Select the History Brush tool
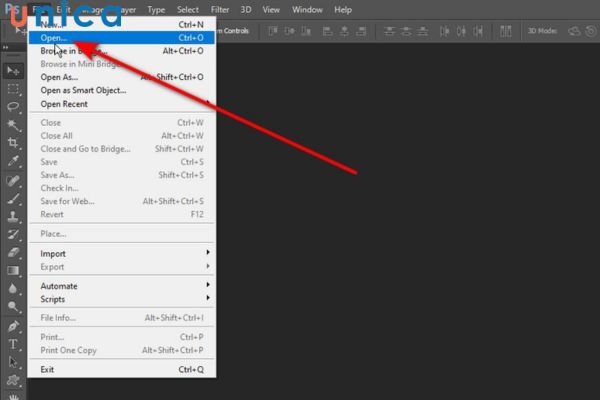600x400 pixels. click(13, 235)
